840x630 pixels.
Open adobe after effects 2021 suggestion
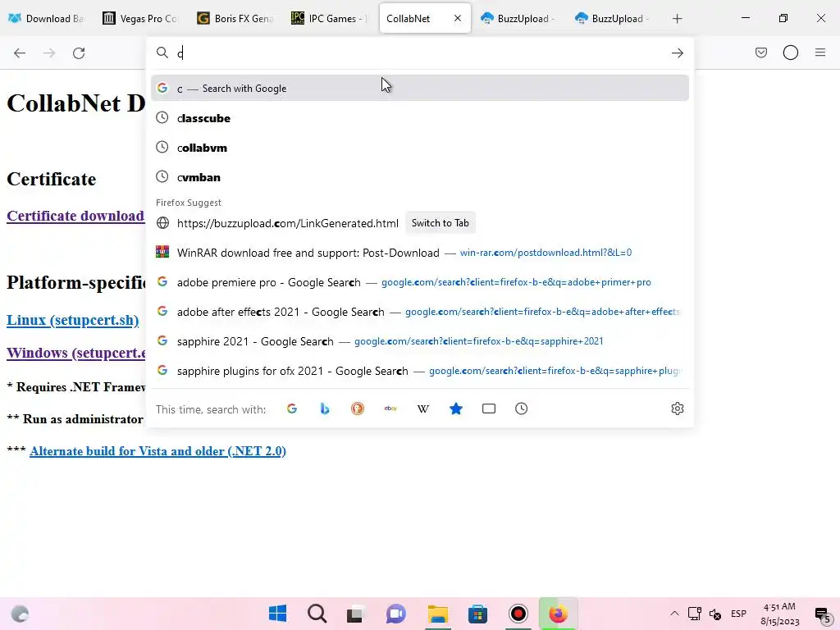click(420, 311)
